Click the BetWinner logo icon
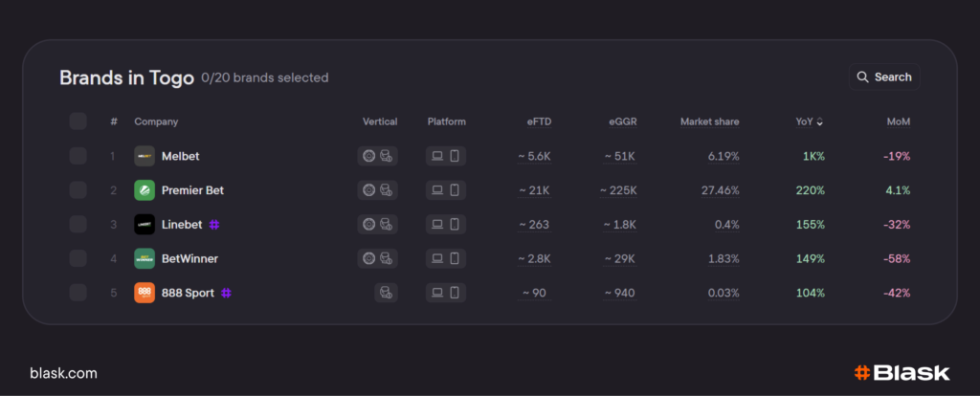 point(145,258)
